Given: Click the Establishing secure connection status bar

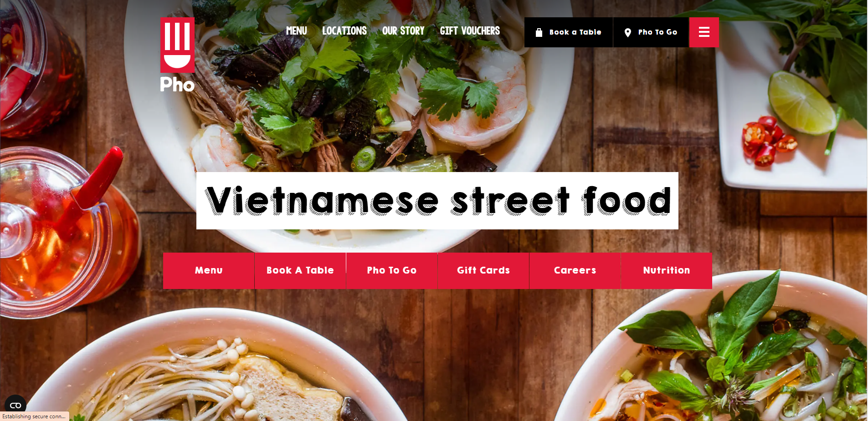Looking at the screenshot, I should [x=34, y=416].
